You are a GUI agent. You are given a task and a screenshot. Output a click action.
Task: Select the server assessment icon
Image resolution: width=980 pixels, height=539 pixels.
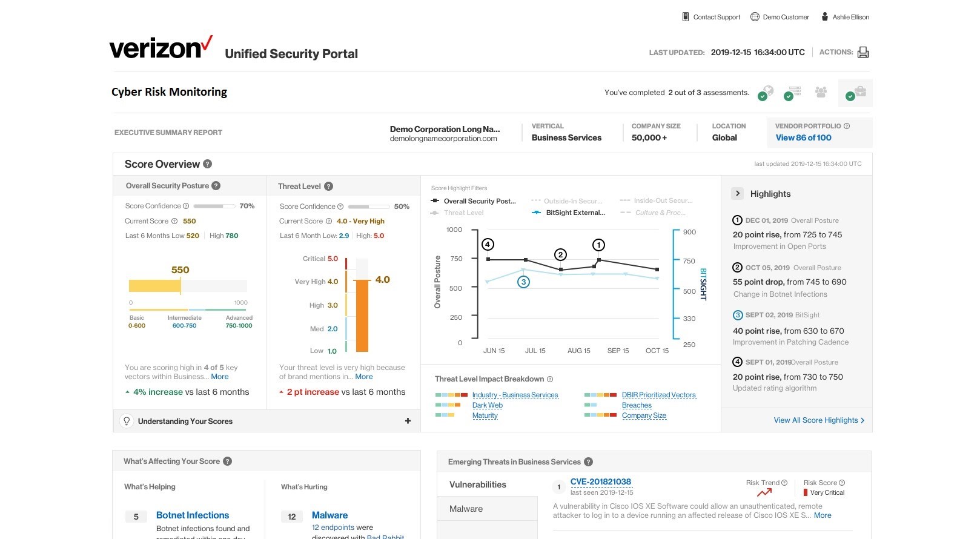coord(794,91)
